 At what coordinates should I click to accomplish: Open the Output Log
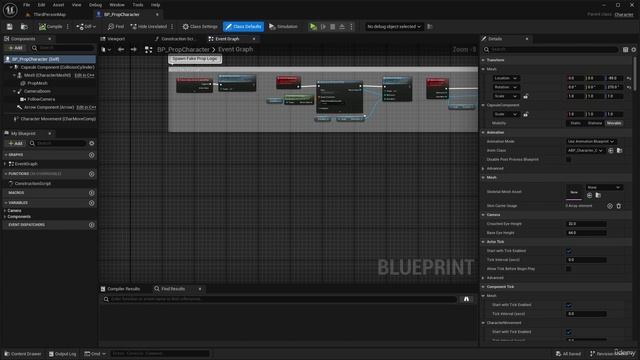point(62,354)
